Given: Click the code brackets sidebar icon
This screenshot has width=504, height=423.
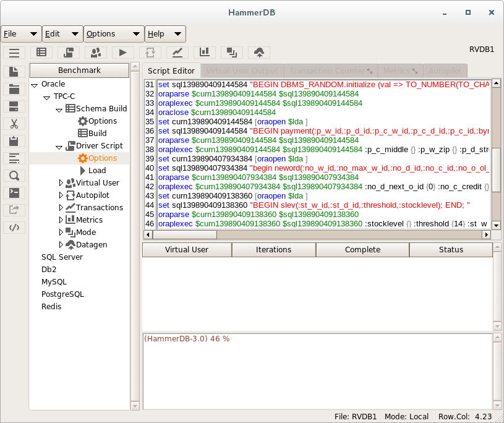Looking at the screenshot, I should [14, 228].
